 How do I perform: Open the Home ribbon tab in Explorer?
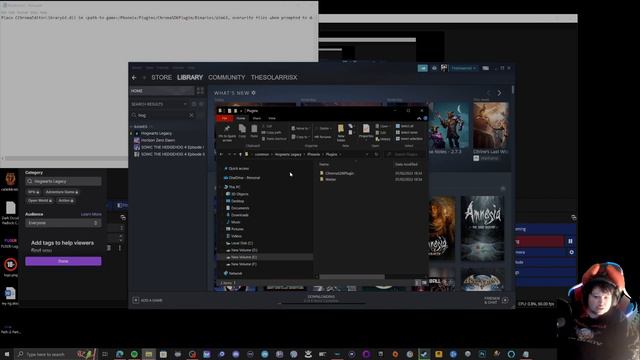coord(241,118)
